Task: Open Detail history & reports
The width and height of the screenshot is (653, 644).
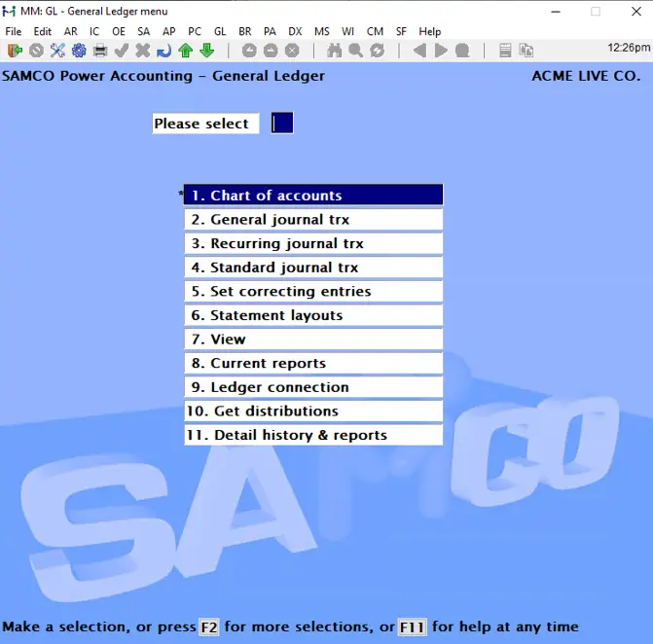Action: point(313,435)
